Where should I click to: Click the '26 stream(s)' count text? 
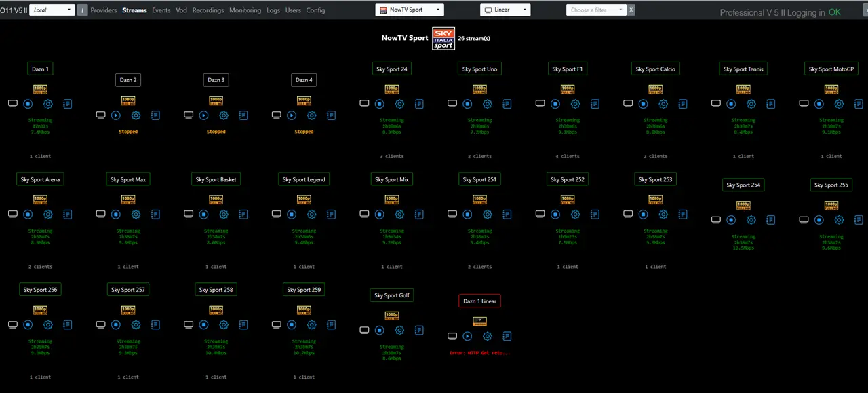pos(474,39)
